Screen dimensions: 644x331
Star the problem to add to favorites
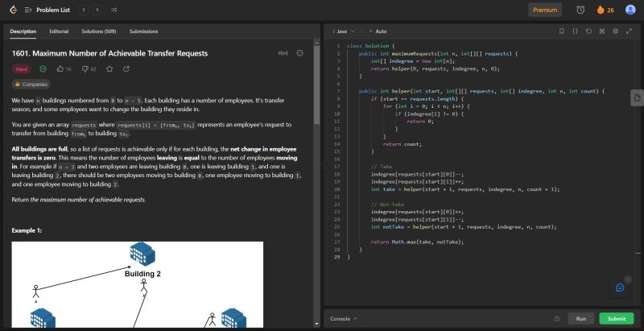109,69
